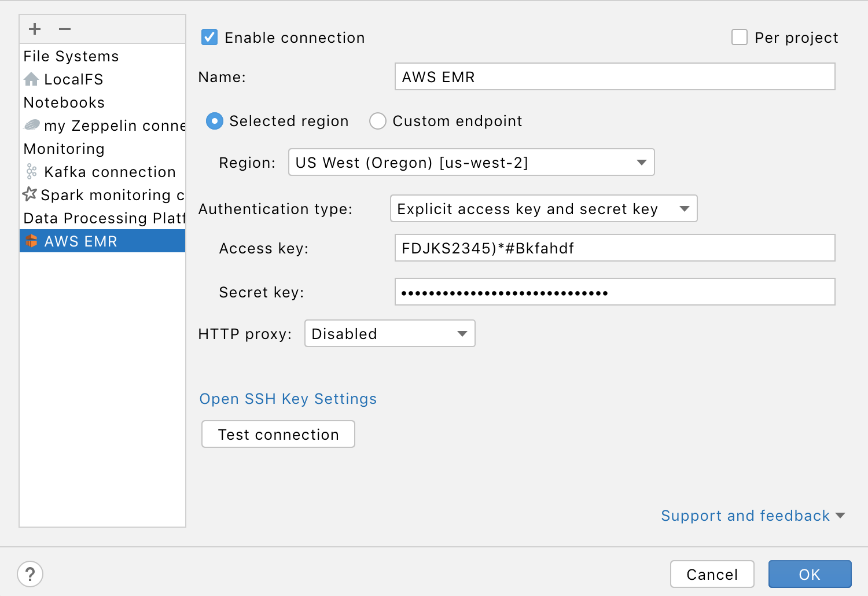Viewport: 868px width, 596px height.
Task: Click Monitoring group label
Action: (64, 148)
